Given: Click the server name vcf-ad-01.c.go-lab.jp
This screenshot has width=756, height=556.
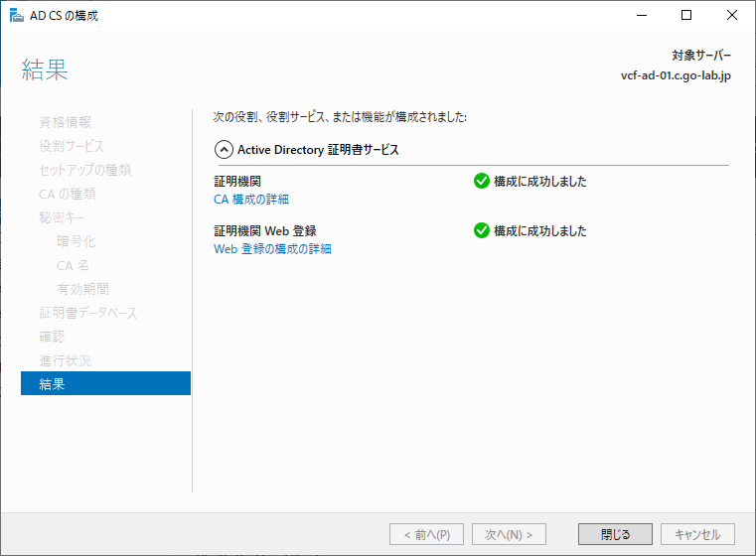Looking at the screenshot, I should [x=676, y=75].
